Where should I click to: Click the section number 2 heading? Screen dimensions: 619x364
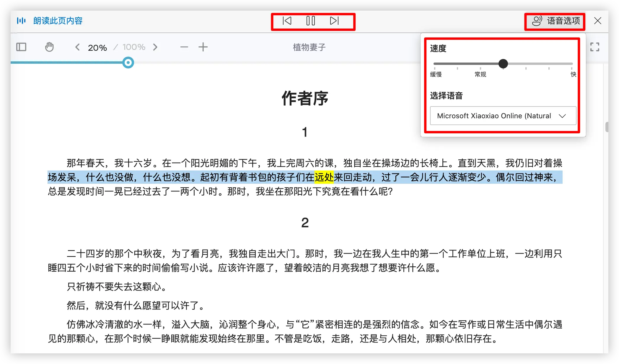[305, 223]
